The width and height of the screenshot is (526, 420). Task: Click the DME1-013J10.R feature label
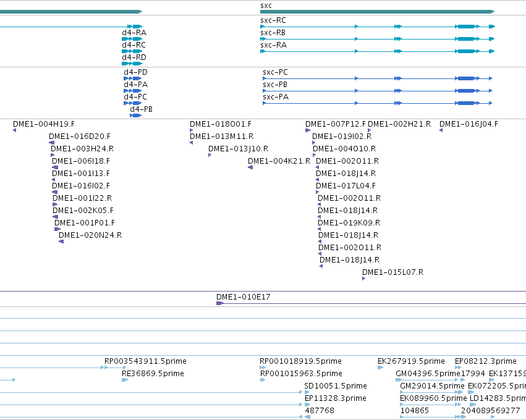[x=238, y=149]
